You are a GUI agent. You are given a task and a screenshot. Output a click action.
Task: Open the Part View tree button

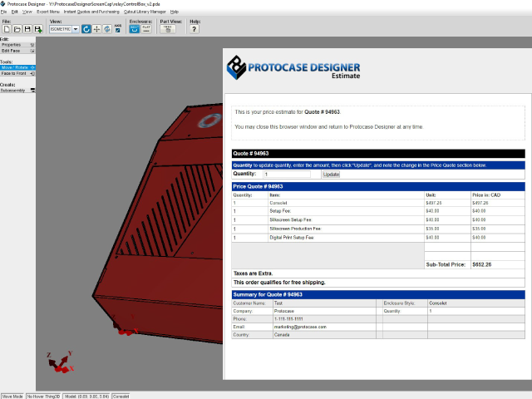click(x=168, y=29)
